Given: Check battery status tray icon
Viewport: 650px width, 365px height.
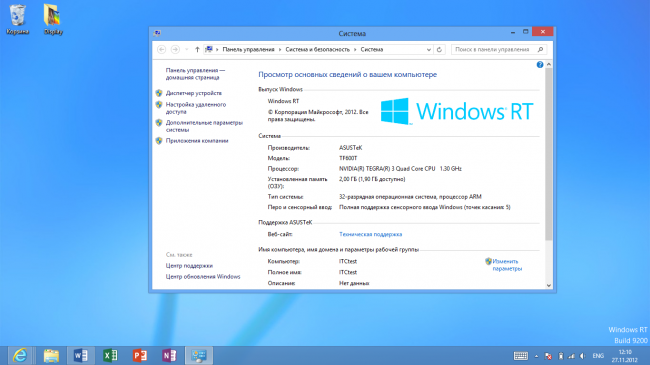Looking at the screenshot, I should 560,356.
